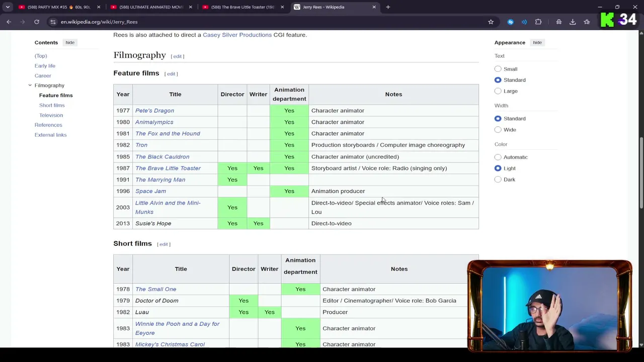Set color mode to Automatic

pyautogui.click(x=498, y=157)
